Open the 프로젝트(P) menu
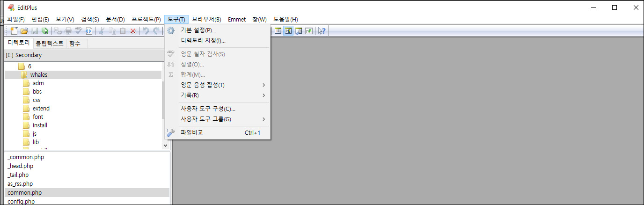The height and width of the screenshot is (205, 644). point(146,19)
